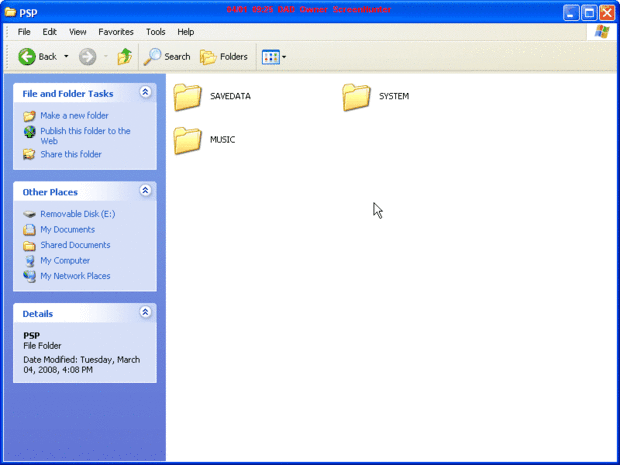
Task: Open the Views options dropdown
Action: tap(284, 57)
